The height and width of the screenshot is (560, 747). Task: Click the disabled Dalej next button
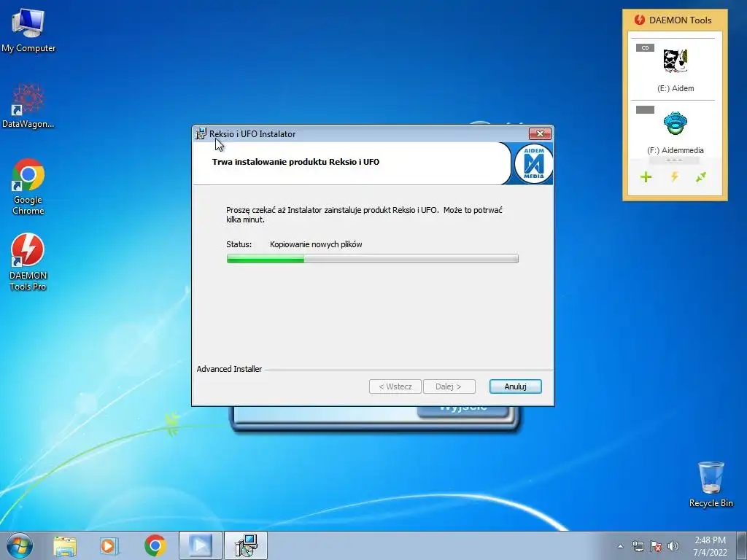click(x=449, y=386)
